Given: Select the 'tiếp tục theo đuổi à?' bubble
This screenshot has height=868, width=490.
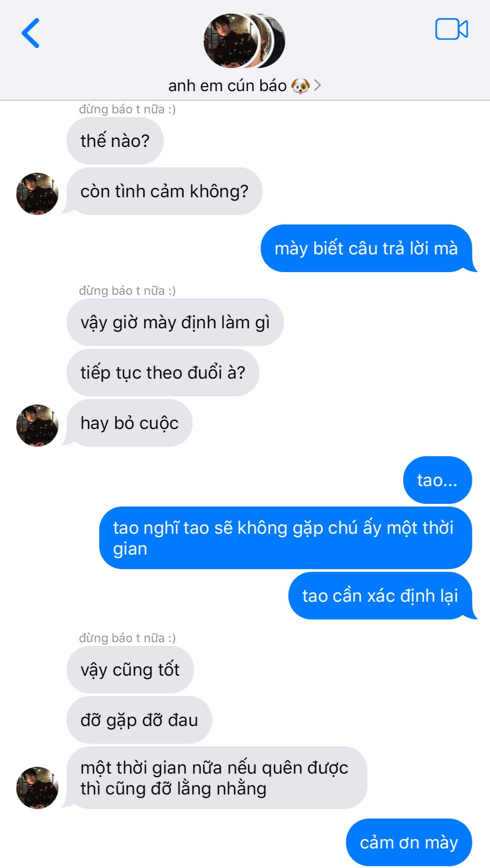Looking at the screenshot, I should (163, 373).
